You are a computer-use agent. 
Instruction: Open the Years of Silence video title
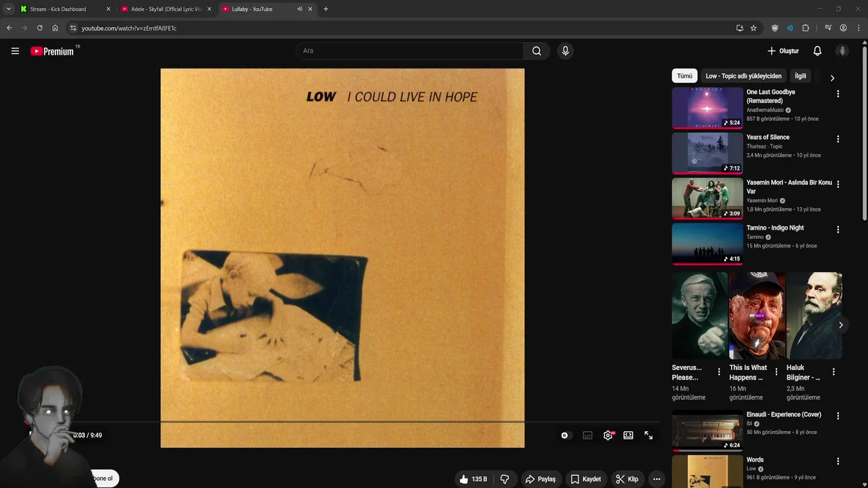tap(768, 137)
